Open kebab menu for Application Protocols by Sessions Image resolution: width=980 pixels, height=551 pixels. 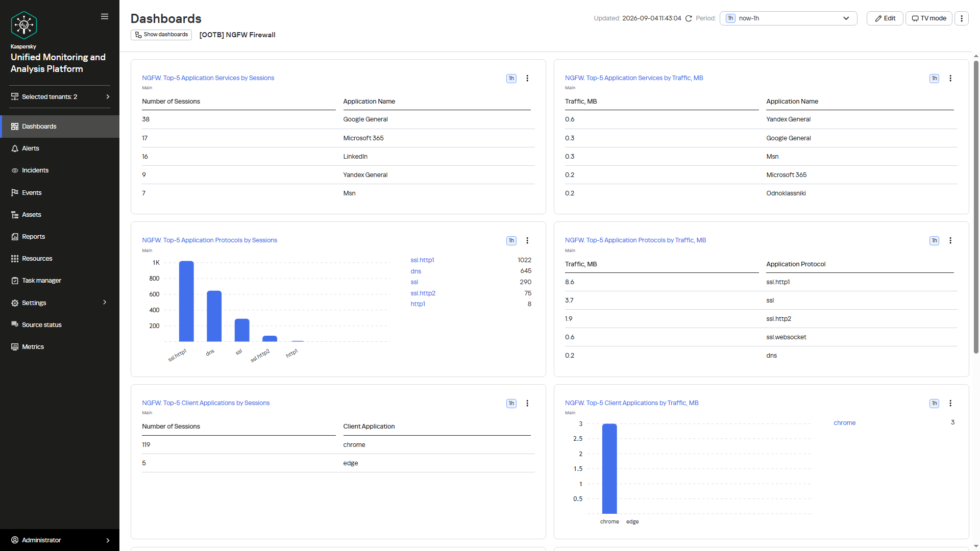tap(527, 240)
